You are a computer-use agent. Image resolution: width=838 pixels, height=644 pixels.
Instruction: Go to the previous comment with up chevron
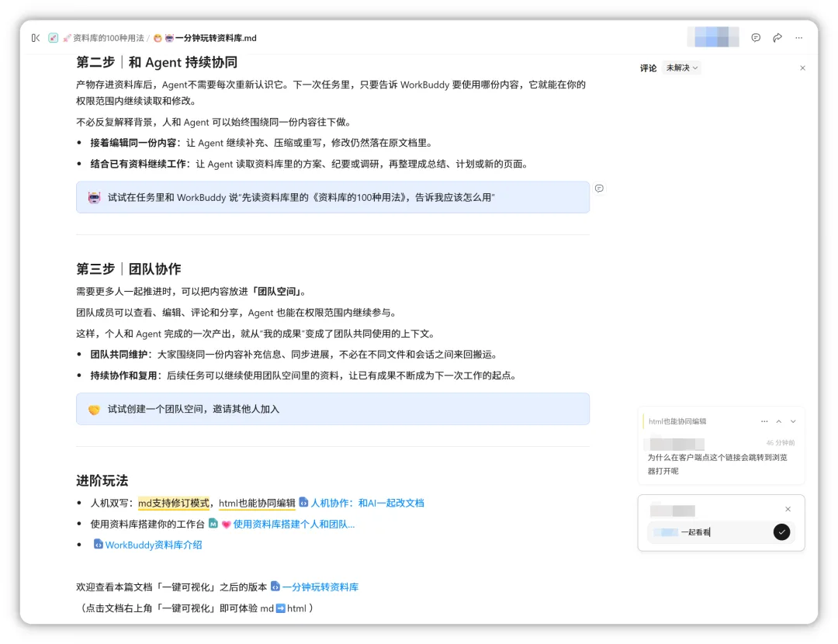pyautogui.click(x=779, y=421)
